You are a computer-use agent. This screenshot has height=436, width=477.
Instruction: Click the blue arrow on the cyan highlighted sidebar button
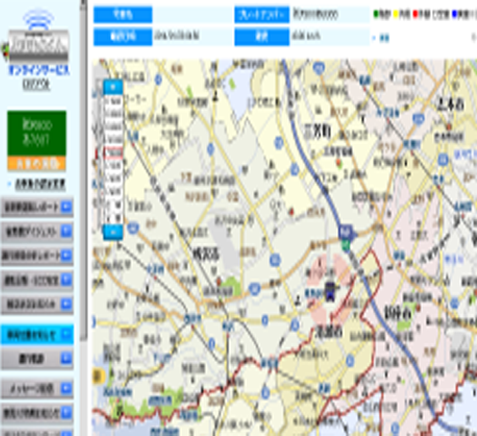point(66,334)
